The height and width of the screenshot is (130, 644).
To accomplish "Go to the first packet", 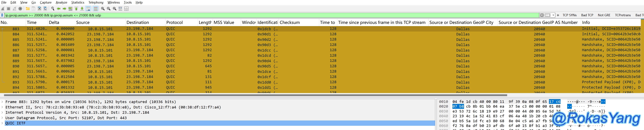I will (x=76, y=9).
